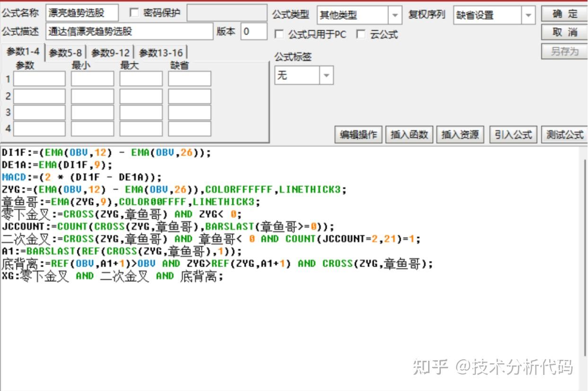Screen dimensions: 588x391
Task: Click the 零下金叉 definition code line
Action: (122, 214)
